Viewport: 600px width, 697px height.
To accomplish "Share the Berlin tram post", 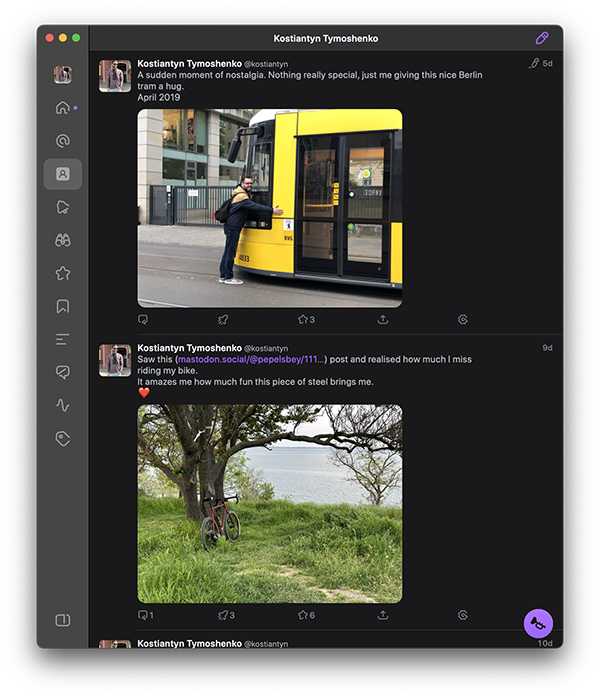I will point(383,320).
